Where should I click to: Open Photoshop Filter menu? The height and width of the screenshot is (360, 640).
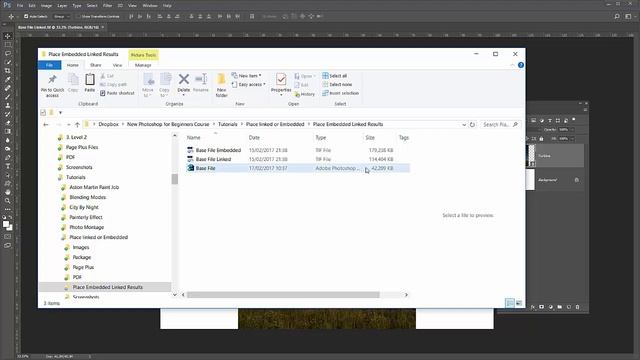107,6
